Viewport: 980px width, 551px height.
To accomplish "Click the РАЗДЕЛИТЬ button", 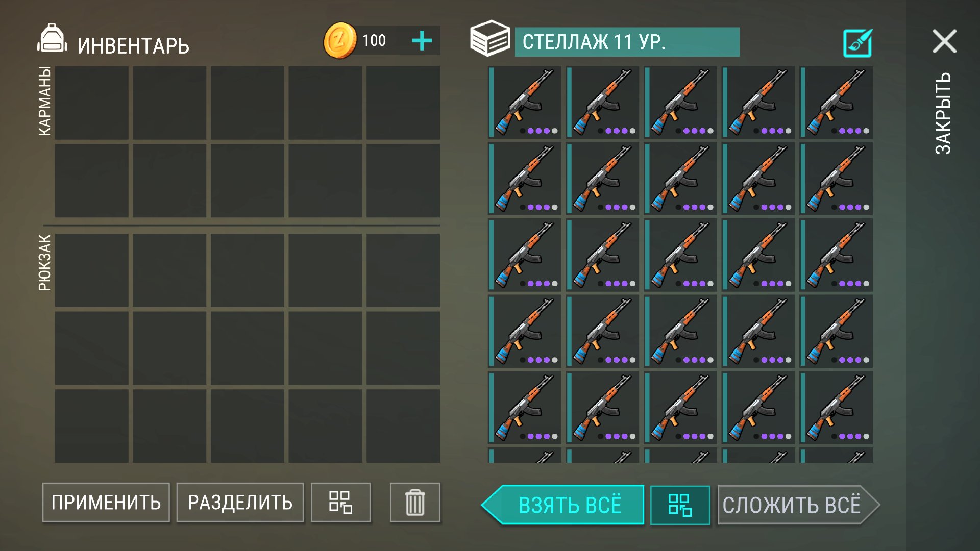I will (x=240, y=503).
